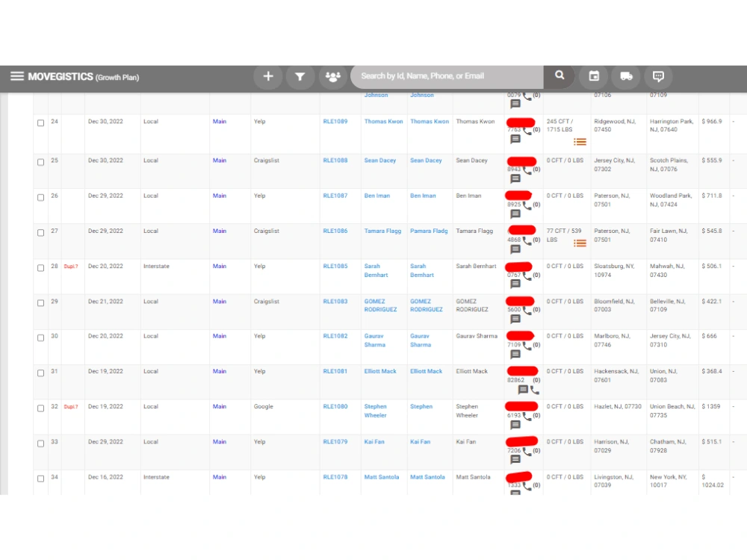
Task: Click MOVEGISTICS (Growth Plan) logo text
Action: click(x=84, y=77)
